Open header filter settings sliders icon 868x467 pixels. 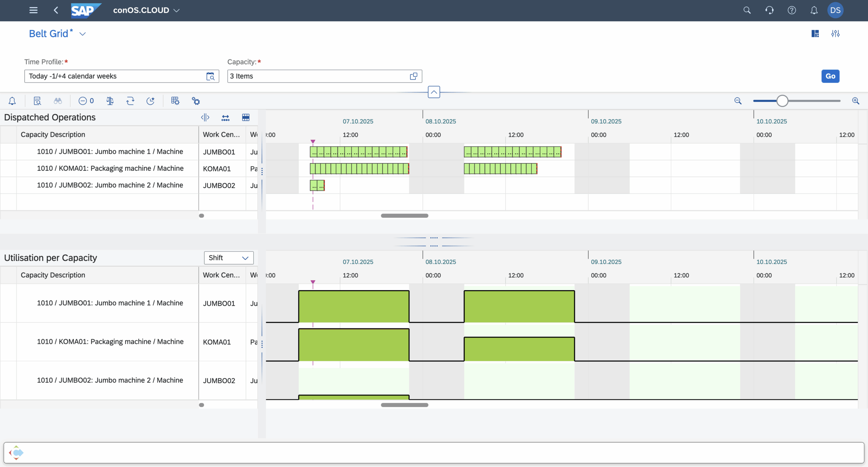[x=835, y=34]
